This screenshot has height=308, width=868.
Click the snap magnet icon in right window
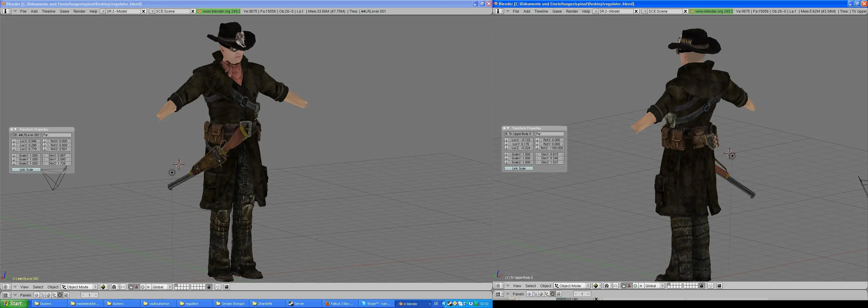tap(711, 286)
